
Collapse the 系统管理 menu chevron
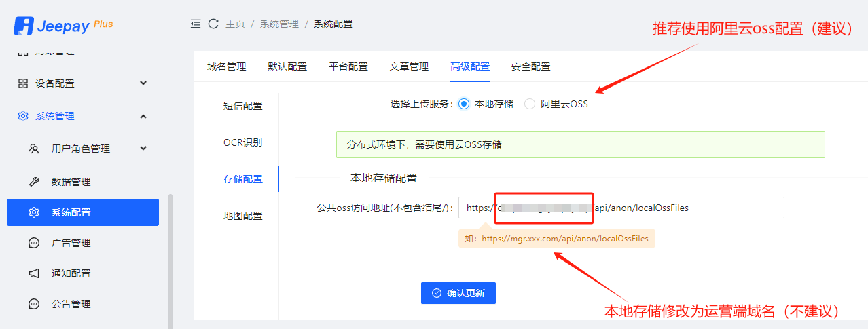click(x=143, y=116)
